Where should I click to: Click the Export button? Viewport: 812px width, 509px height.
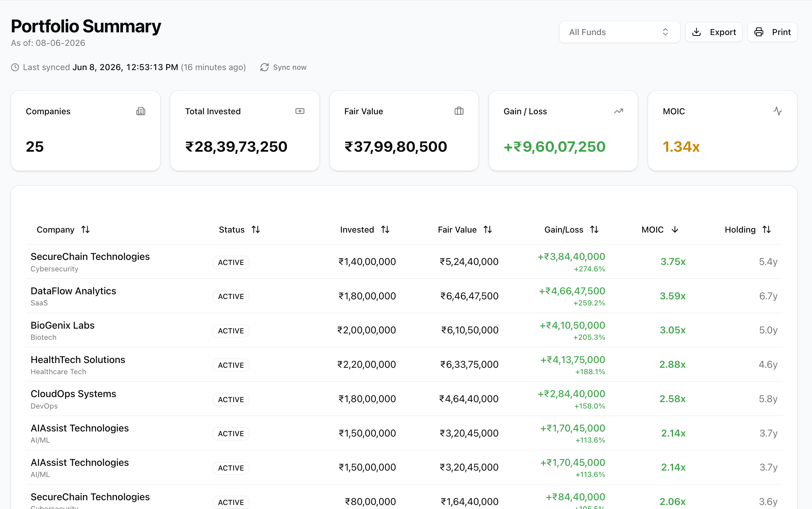[714, 32]
